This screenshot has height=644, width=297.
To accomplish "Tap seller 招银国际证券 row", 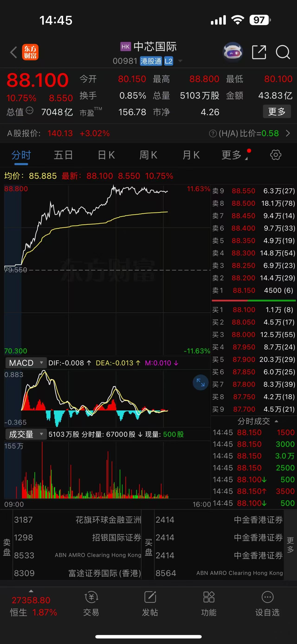I will point(77,537).
